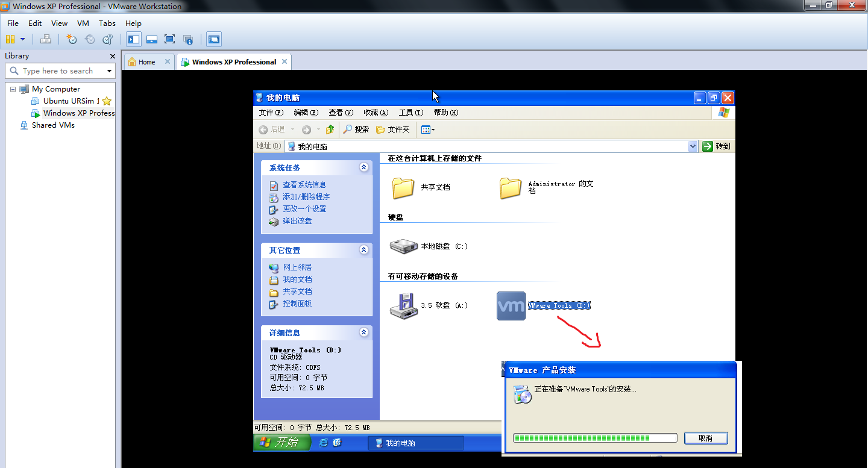Image resolution: width=868 pixels, height=468 pixels.
Task: Open the 收藏(A) menu in Explorer
Action: (376, 113)
